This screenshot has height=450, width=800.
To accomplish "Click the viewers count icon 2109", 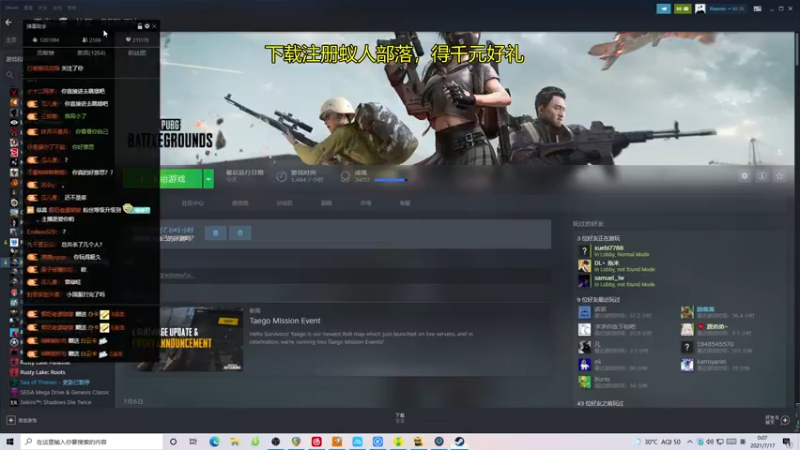I will 91,40.
